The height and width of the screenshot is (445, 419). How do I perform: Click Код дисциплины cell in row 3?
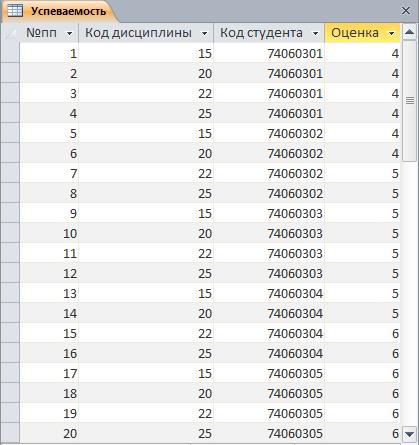tap(146, 93)
